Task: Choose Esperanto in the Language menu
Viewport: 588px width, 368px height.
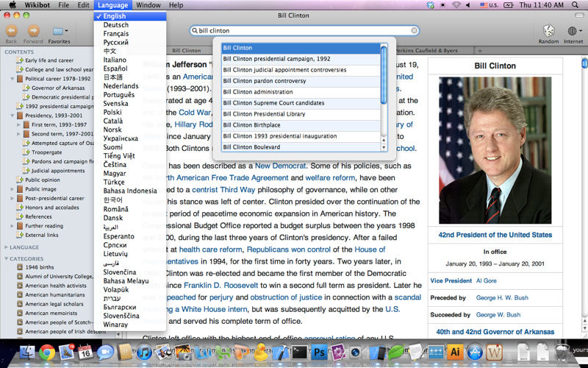Action: tap(130, 236)
